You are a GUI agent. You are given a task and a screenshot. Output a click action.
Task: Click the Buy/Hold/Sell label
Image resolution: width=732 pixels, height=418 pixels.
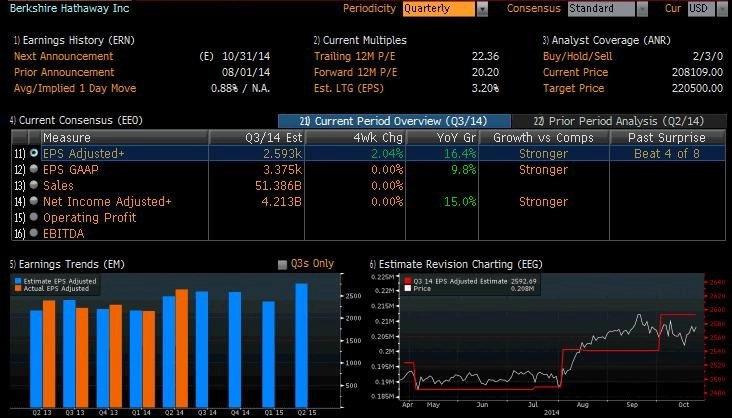(x=577, y=57)
